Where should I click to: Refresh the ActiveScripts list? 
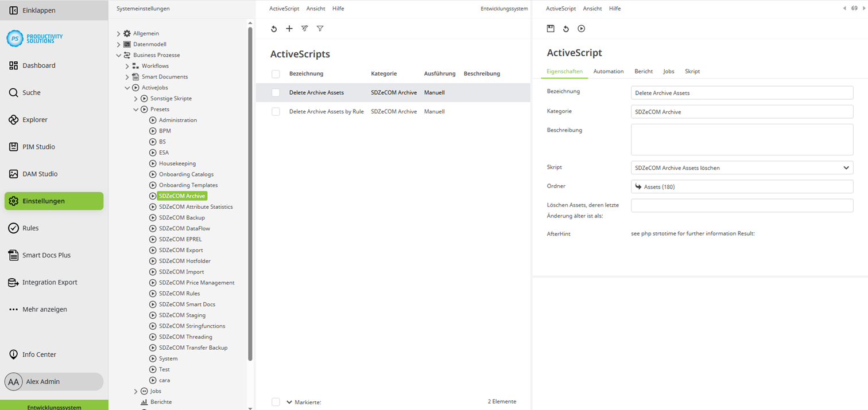point(274,29)
